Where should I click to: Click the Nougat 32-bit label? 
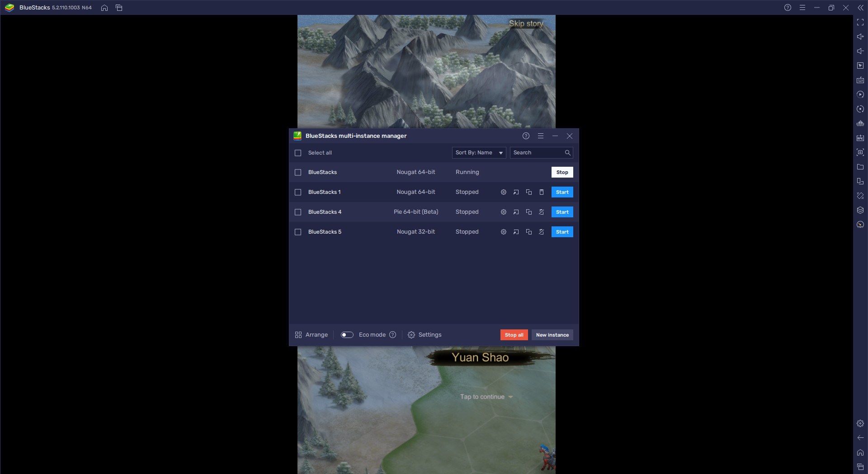point(416,232)
